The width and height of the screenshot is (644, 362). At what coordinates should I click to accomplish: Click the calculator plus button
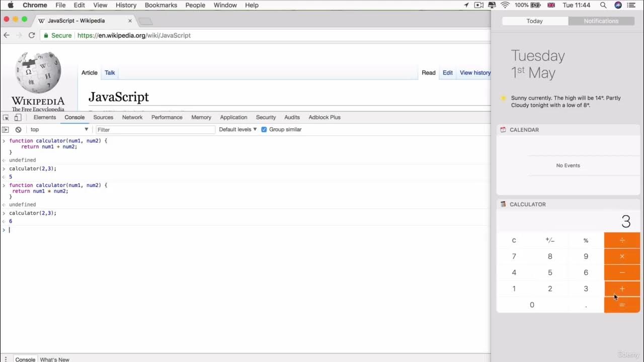click(622, 289)
